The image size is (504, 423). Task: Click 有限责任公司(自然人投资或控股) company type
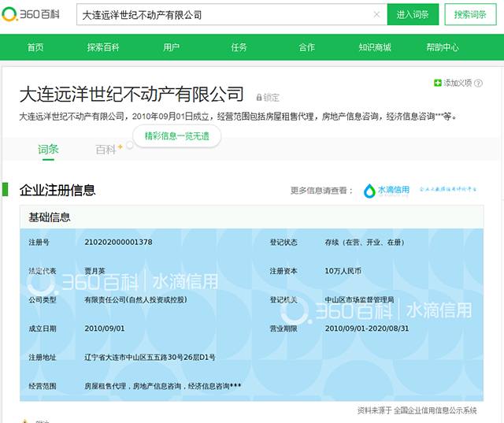[135, 299]
